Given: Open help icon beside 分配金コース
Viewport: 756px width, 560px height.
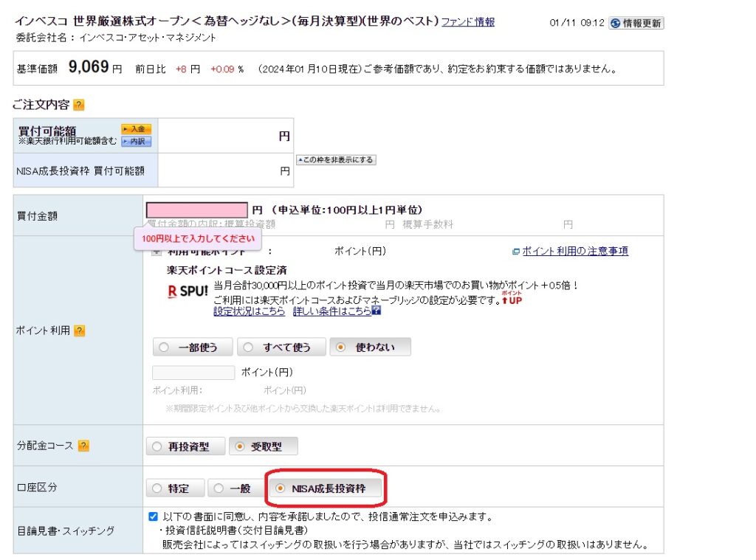Looking at the screenshot, I should (x=83, y=446).
